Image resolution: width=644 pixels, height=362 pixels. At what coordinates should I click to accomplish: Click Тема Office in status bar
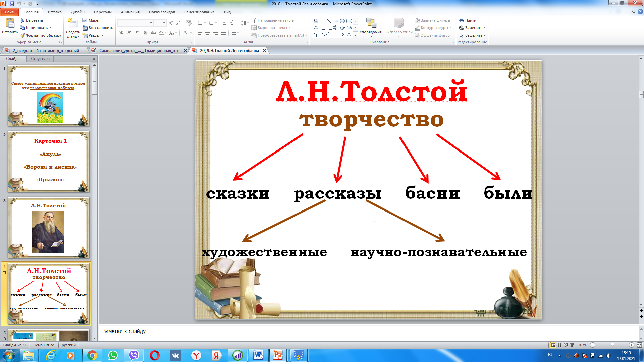click(44, 345)
